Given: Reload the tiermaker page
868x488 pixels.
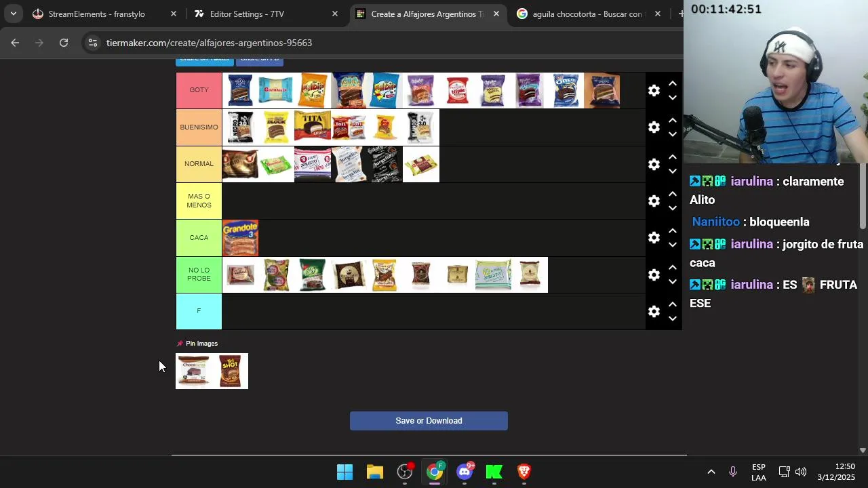Looking at the screenshot, I should 64,43.
